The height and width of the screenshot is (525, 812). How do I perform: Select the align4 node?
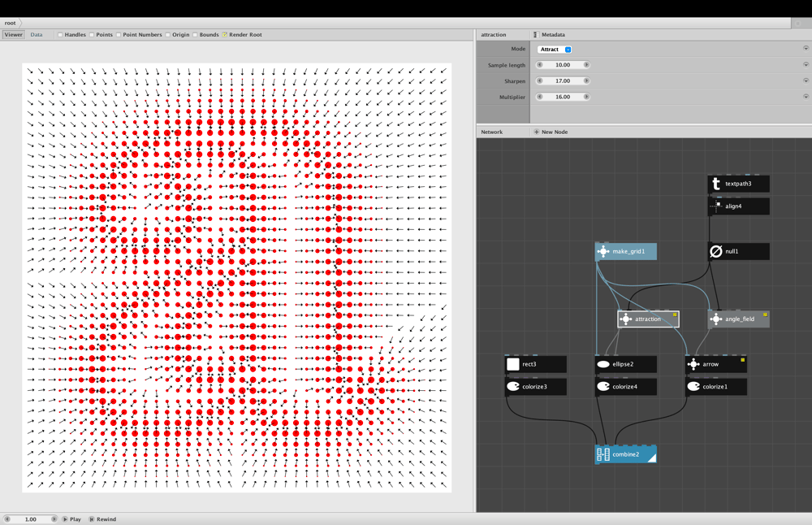pyautogui.click(x=738, y=206)
